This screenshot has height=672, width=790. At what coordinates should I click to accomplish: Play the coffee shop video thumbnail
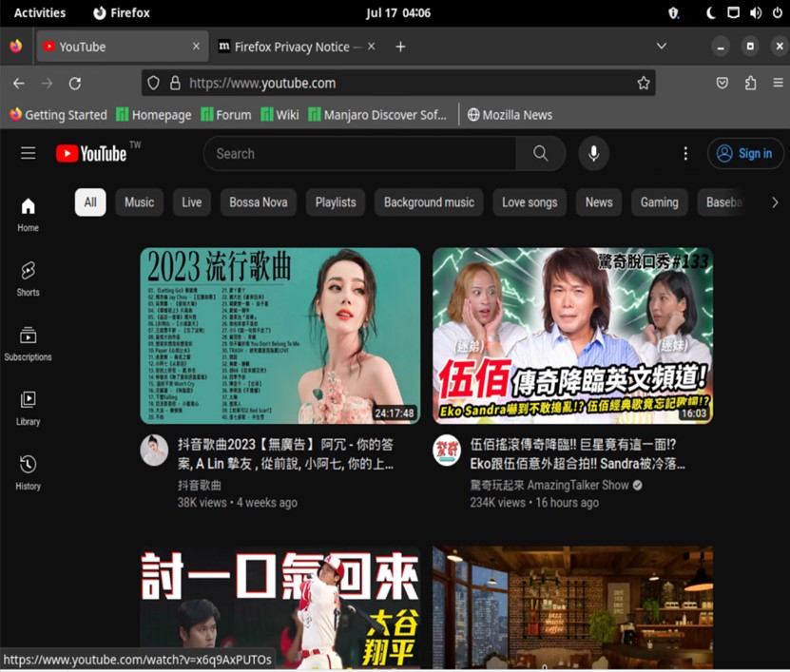(573, 607)
